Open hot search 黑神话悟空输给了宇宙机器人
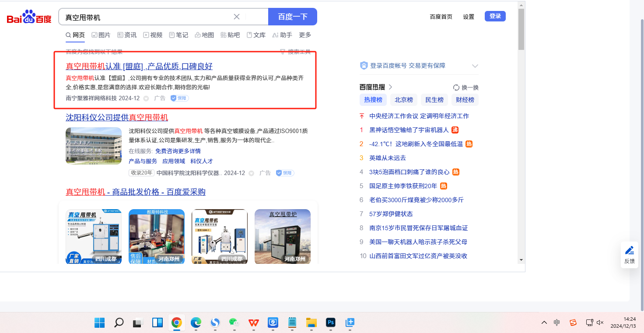This screenshot has height=333, width=644. coord(409,130)
